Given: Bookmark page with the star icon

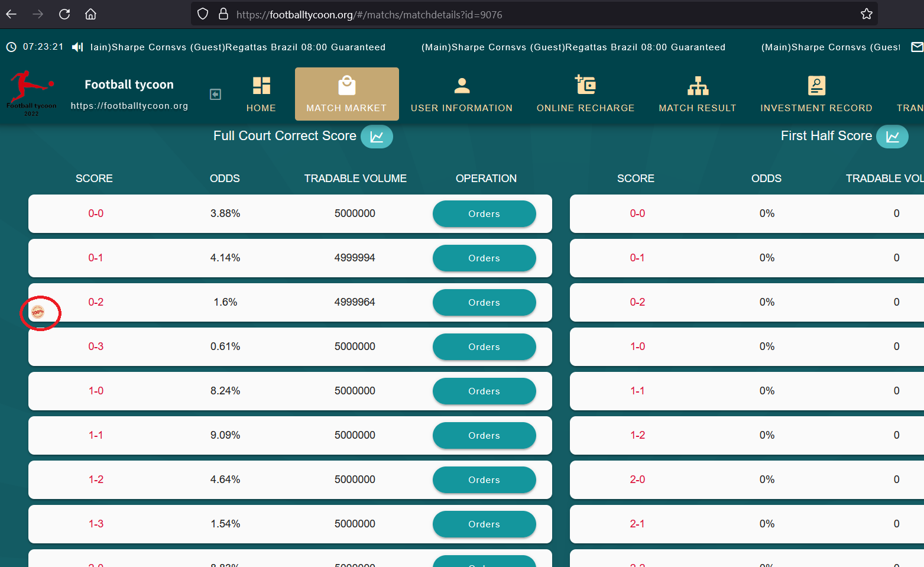Looking at the screenshot, I should coord(866,14).
